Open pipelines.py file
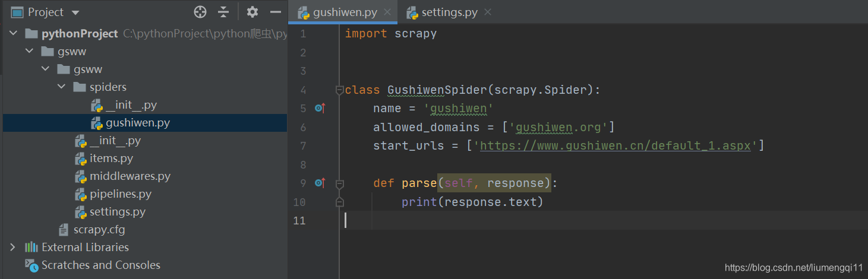 [x=120, y=194]
